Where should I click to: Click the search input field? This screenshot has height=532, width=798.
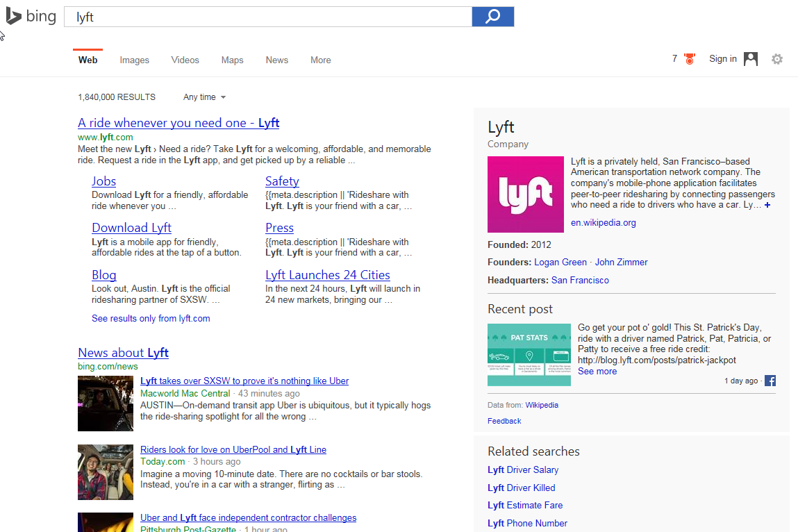click(x=267, y=17)
